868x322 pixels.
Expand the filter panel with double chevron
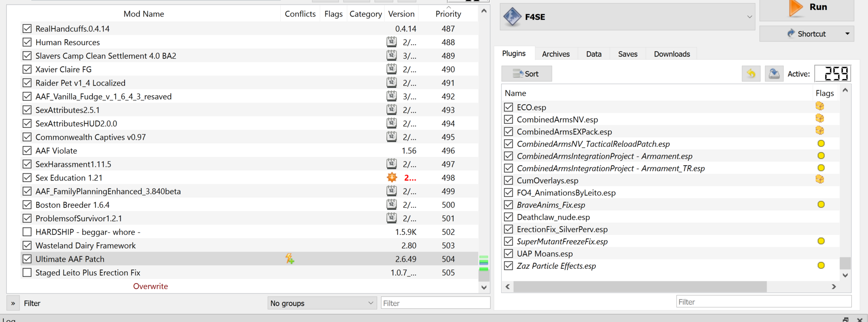[x=13, y=303]
